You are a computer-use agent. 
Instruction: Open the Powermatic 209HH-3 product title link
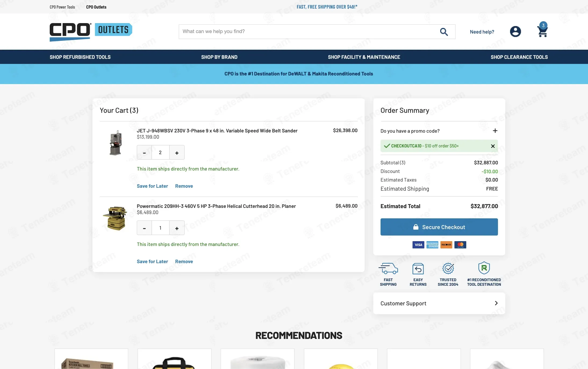[216, 206]
